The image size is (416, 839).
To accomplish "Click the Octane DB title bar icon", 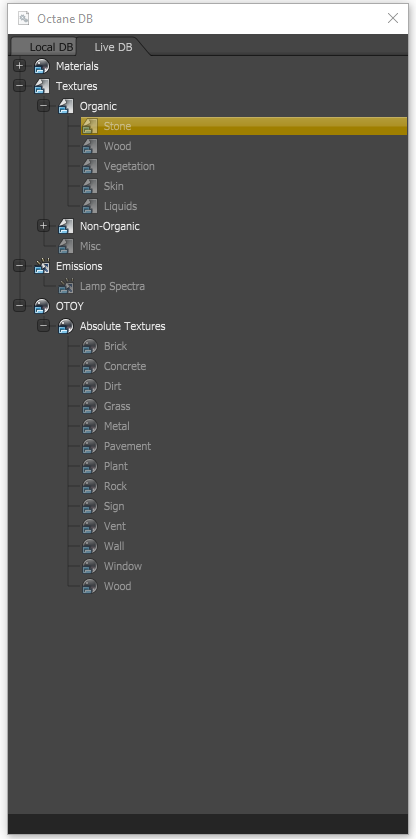I will pos(24,18).
